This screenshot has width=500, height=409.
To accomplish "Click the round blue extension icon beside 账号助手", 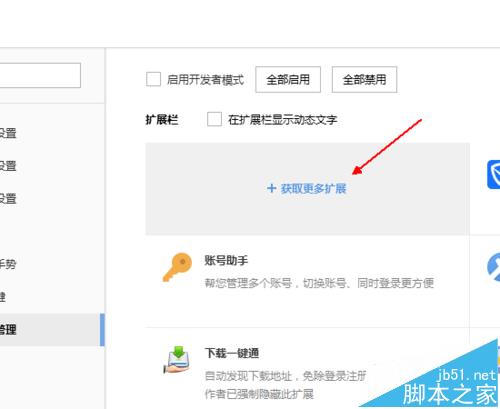I will [494, 267].
